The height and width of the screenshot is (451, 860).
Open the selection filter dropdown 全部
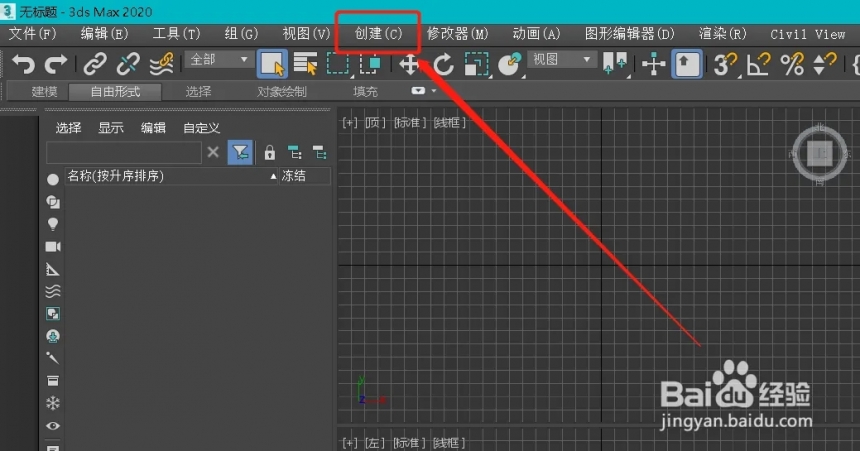point(219,59)
